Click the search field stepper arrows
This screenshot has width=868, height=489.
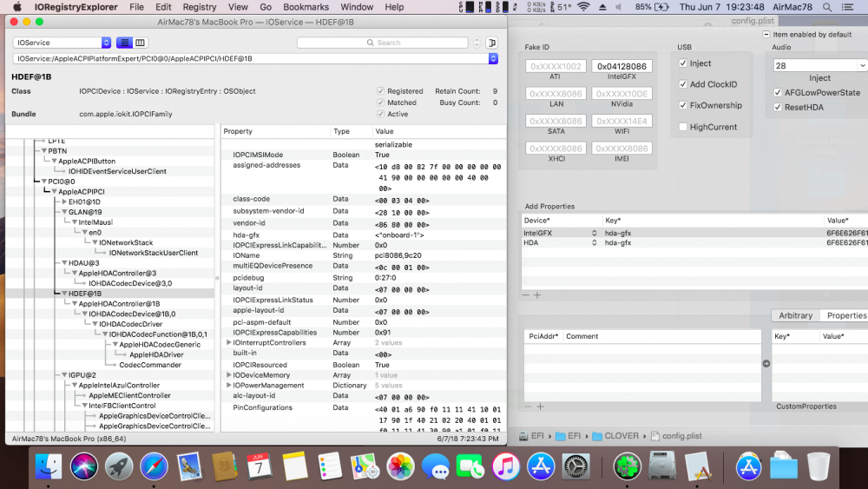click(x=477, y=43)
